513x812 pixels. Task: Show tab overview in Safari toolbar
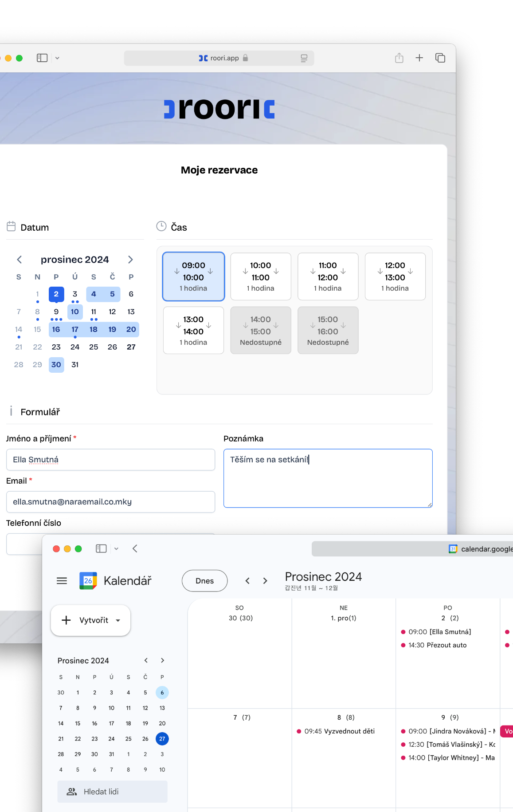coord(440,58)
